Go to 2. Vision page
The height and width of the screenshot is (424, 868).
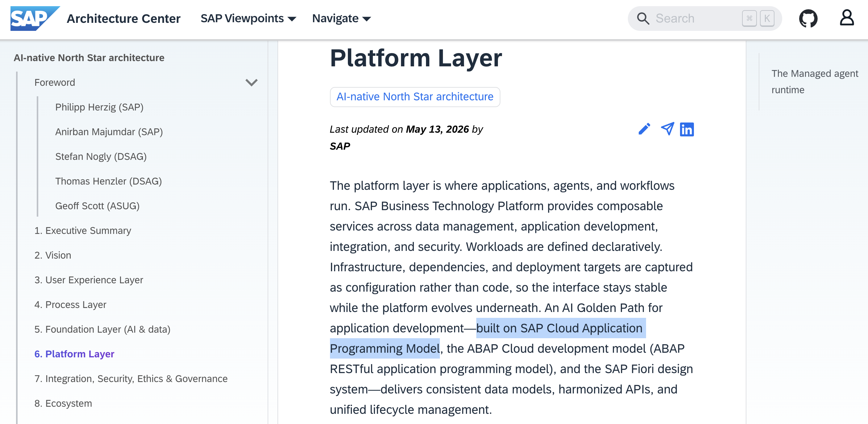[52, 255]
